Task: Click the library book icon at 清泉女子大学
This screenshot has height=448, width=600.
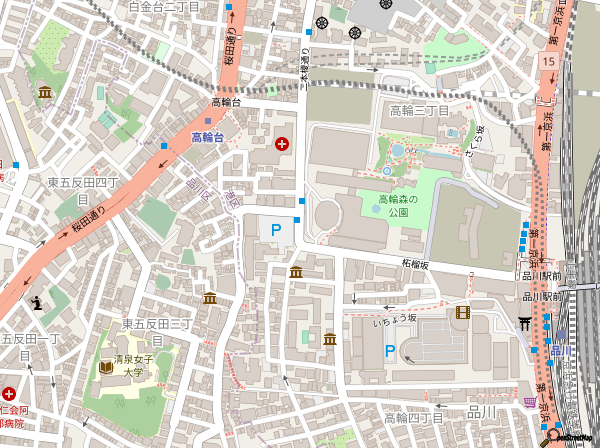Action: [105, 366]
